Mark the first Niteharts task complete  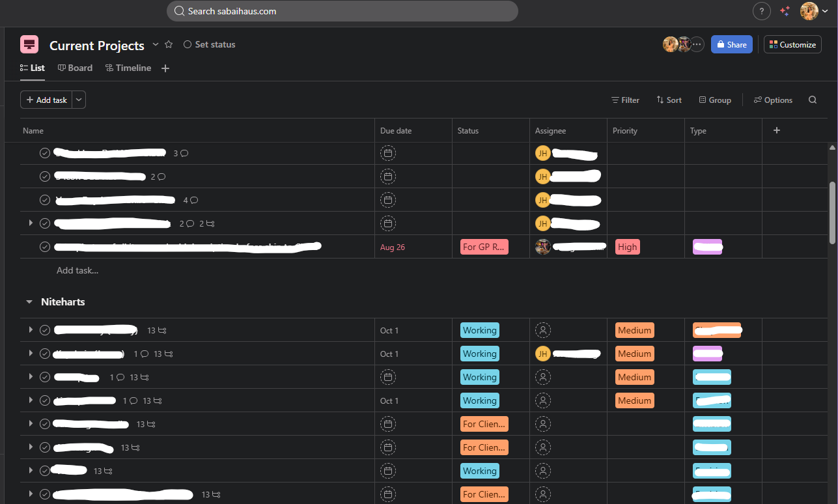click(x=45, y=330)
